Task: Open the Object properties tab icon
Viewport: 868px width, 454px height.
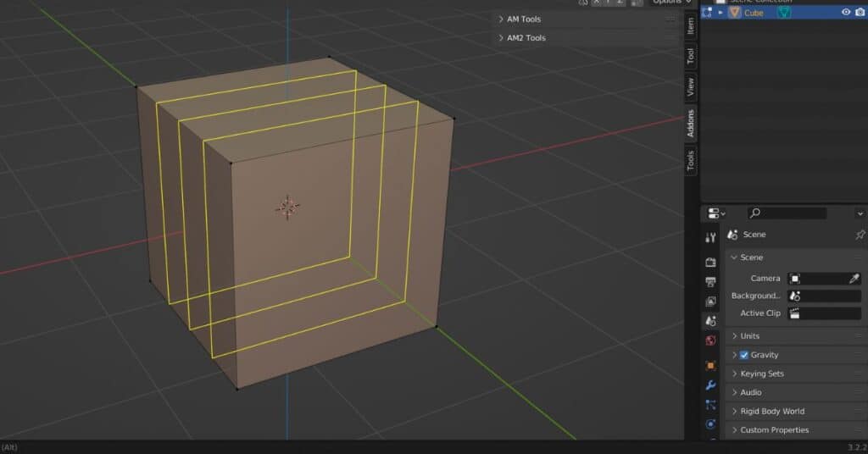Action: pyautogui.click(x=710, y=366)
